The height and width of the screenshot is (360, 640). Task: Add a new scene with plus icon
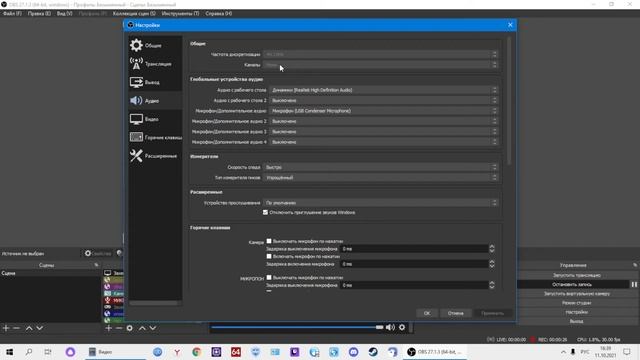[x=6, y=328]
